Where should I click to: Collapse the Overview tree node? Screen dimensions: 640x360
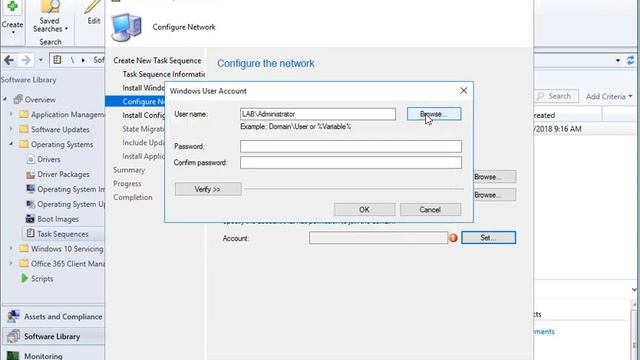(5, 99)
